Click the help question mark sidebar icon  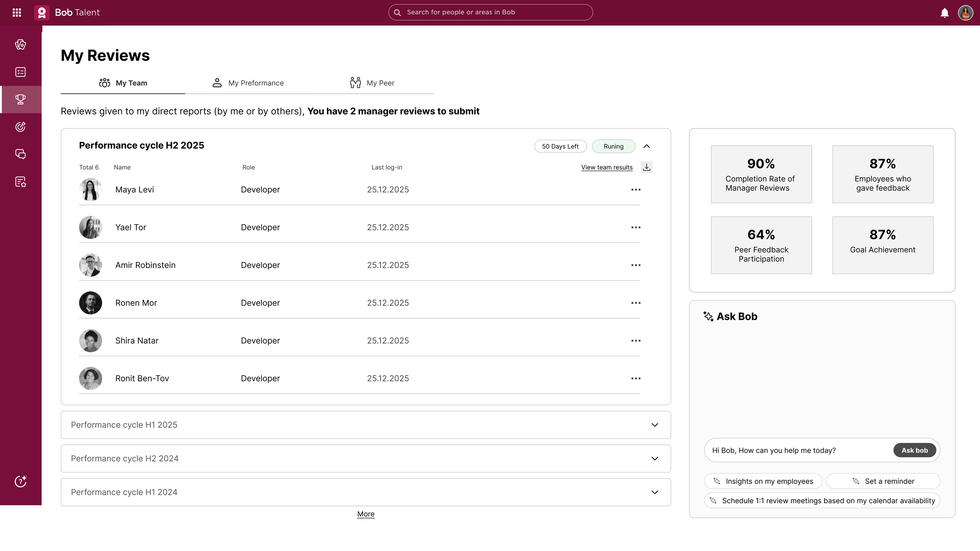pyautogui.click(x=20, y=481)
